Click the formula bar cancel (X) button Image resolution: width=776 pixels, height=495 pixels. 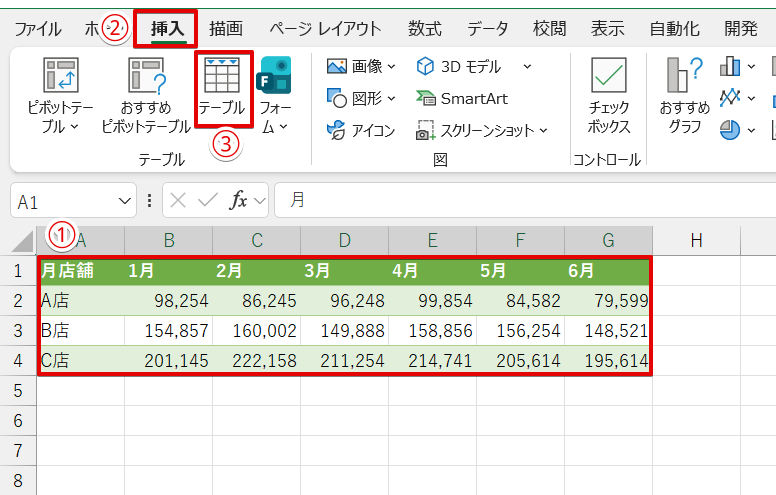tap(178, 200)
